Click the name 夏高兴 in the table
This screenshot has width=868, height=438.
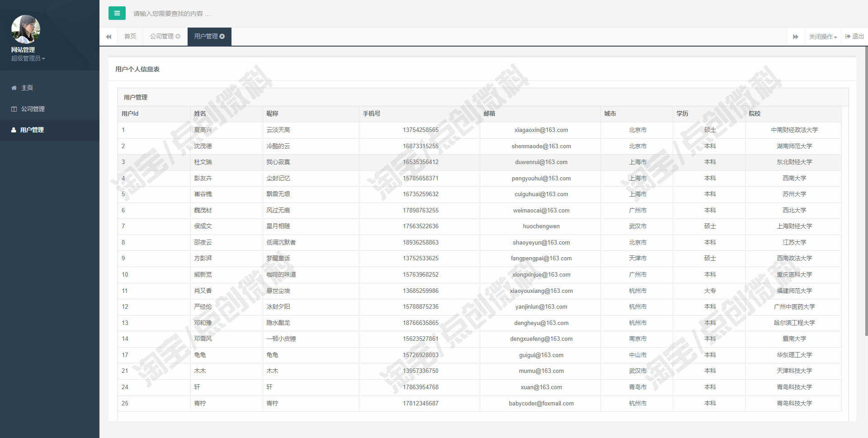coord(203,130)
